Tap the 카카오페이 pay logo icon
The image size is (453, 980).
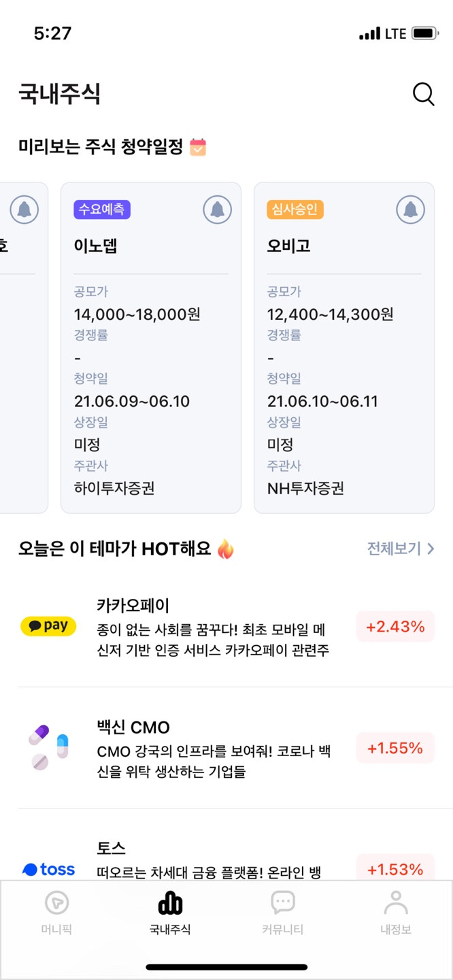(48, 626)
